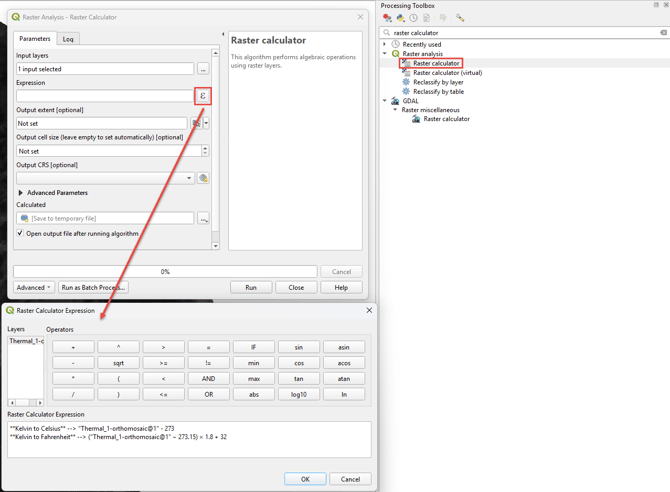670x492 pixels.
Task: Open the processing History clock icon
Action: pyautogui.click(x=413, y=18)
